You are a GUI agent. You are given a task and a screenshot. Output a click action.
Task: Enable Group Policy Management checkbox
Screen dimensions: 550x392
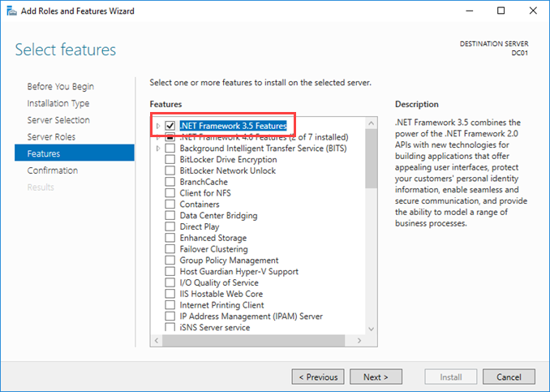pyautogui.click(x=170, y=261)
